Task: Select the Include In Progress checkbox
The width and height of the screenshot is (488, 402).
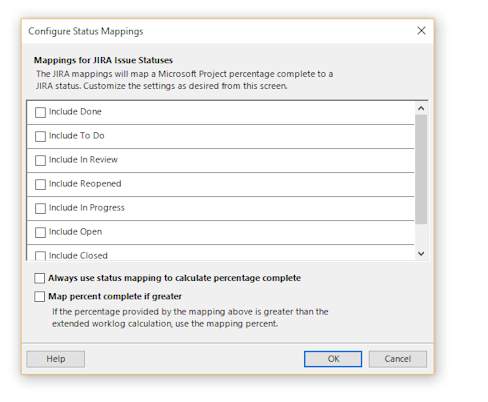Action: pyautogui.click(x=40, y=208)
